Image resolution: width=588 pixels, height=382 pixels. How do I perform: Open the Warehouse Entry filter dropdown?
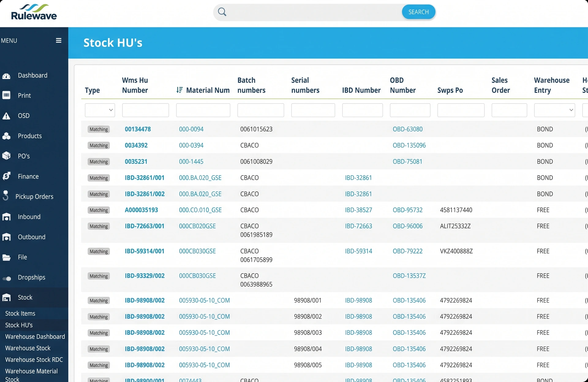(555, 110)
